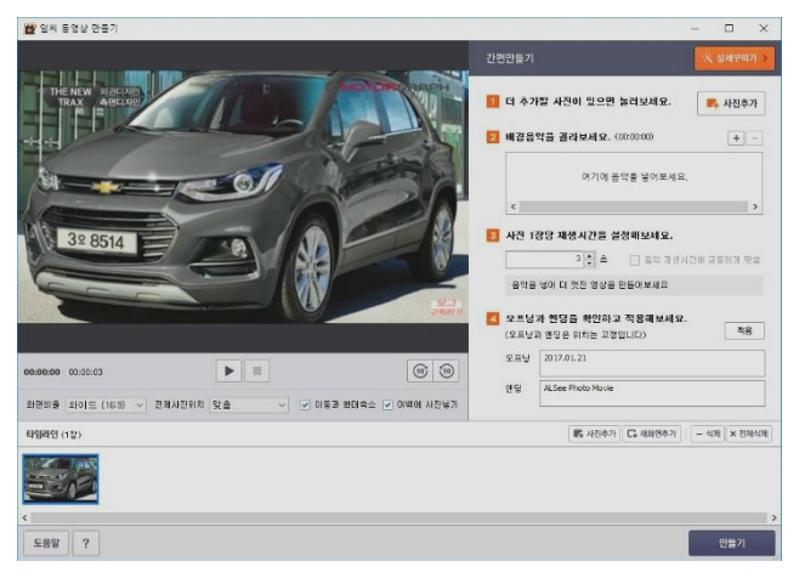Viewport: 799px width, 578px height.
Task: Play the video preview
Action: point(229,371)
